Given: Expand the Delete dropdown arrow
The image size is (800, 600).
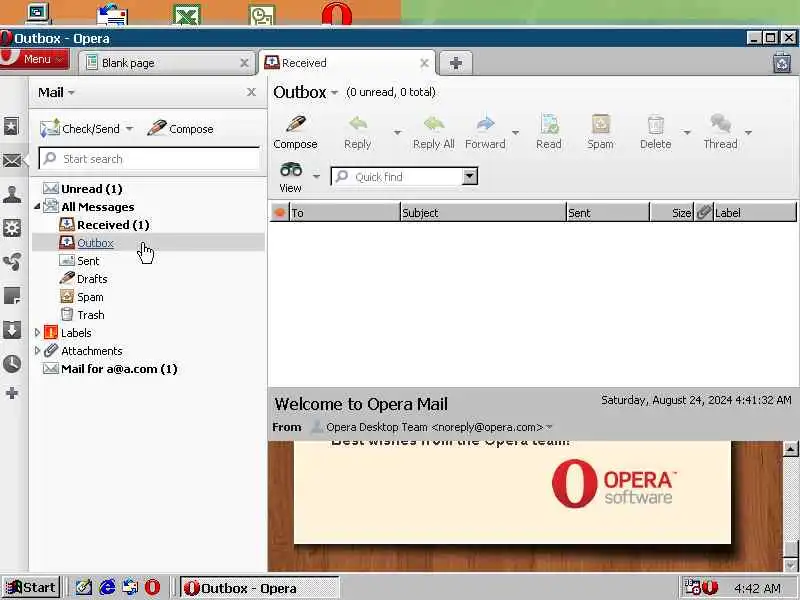Looking at the screenshot, I should point(687,133).
